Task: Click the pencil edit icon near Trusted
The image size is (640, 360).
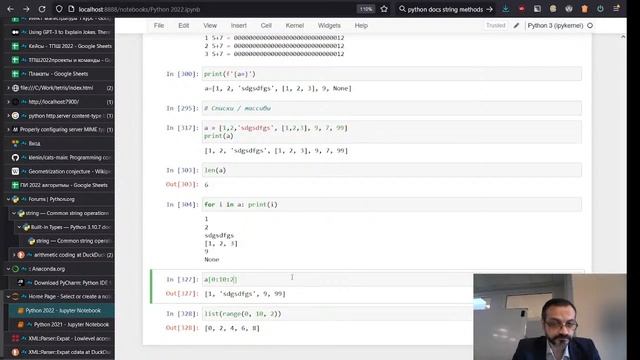Action: click(516, 25)
